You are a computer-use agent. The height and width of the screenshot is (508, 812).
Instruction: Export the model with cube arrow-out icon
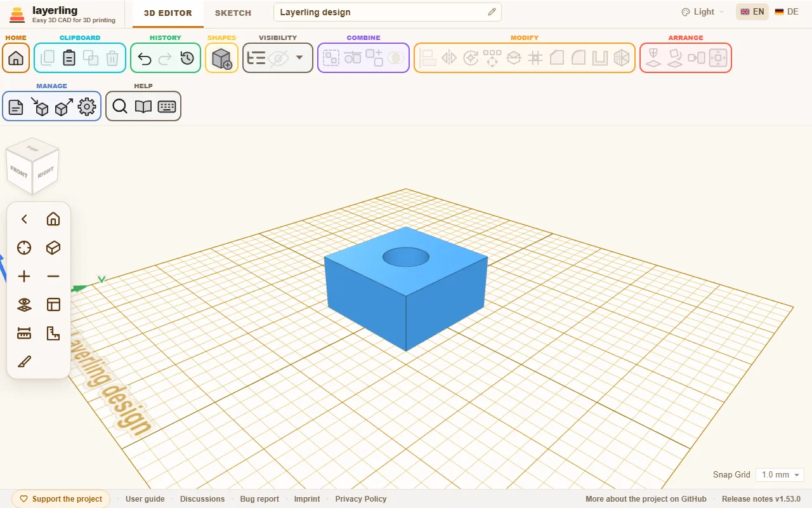63,107
